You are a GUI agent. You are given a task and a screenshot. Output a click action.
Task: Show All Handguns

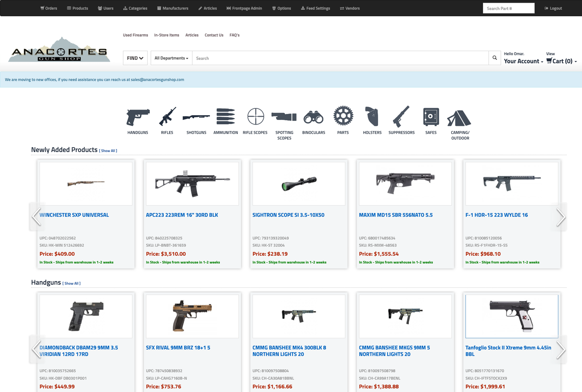click(71, 283)
